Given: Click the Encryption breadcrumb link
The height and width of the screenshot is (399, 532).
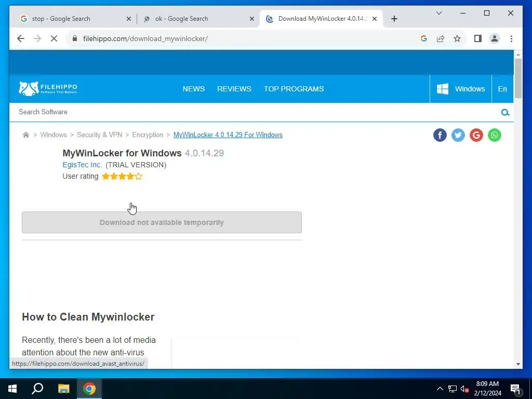Looking at the screenshot, I should (x=148, y=135).
